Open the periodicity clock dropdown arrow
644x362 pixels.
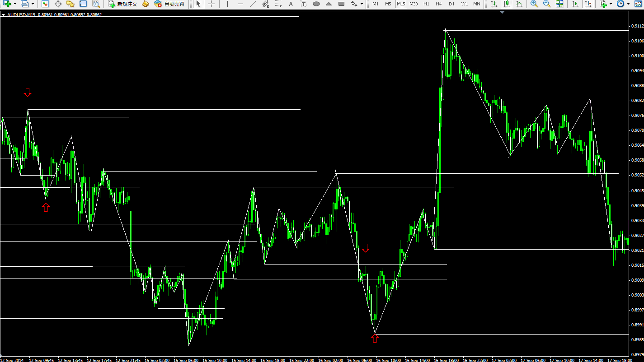click(628, 4)
